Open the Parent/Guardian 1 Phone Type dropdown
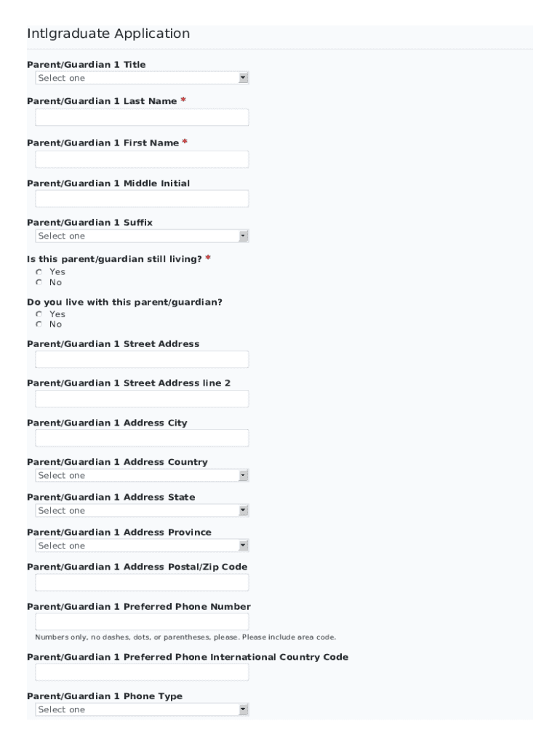 (x=142, y=709)
